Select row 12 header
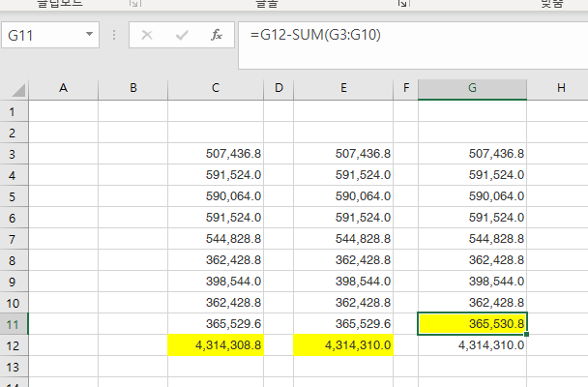 (x=14, y=344)
